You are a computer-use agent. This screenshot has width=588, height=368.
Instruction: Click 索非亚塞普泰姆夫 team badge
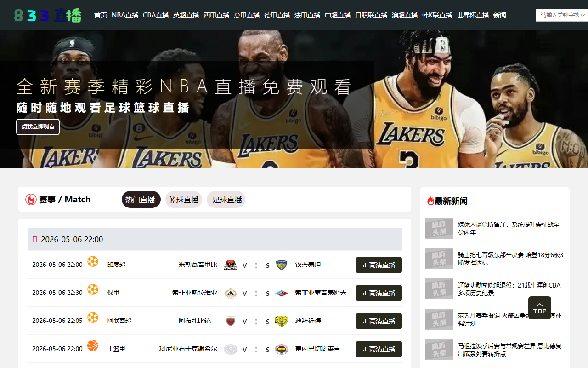tap(282, 293)
